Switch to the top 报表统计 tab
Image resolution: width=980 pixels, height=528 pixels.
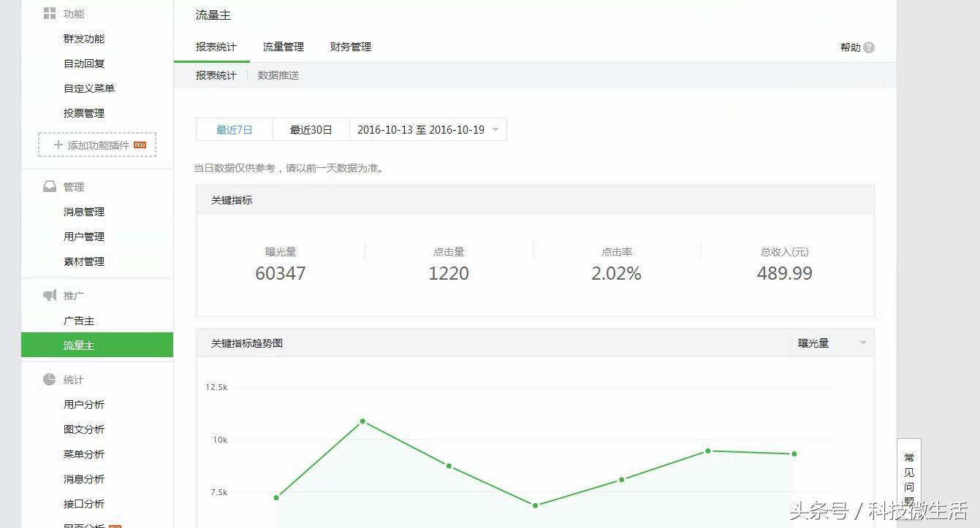tap(216, 47)
